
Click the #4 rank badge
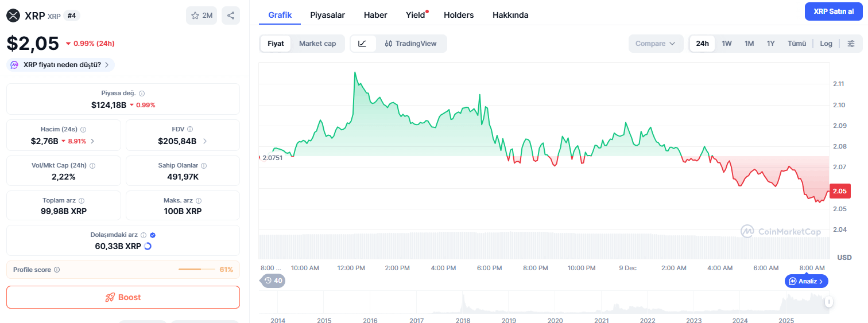[72, 15]
